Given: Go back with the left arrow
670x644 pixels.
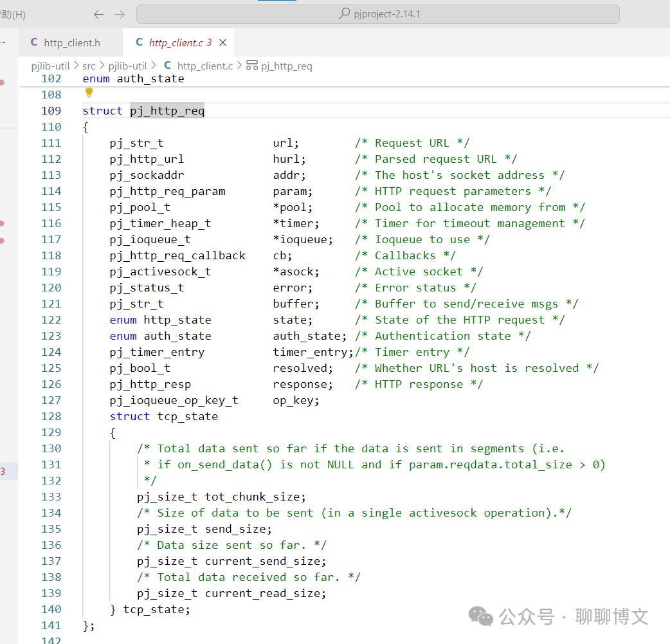Looking at the screenshot, I should click(99, 15).
